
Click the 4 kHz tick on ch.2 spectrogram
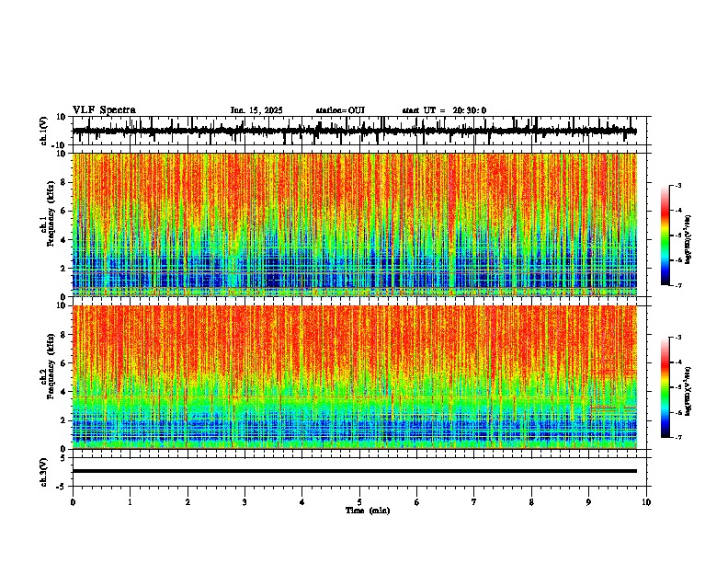coord(64,392)
